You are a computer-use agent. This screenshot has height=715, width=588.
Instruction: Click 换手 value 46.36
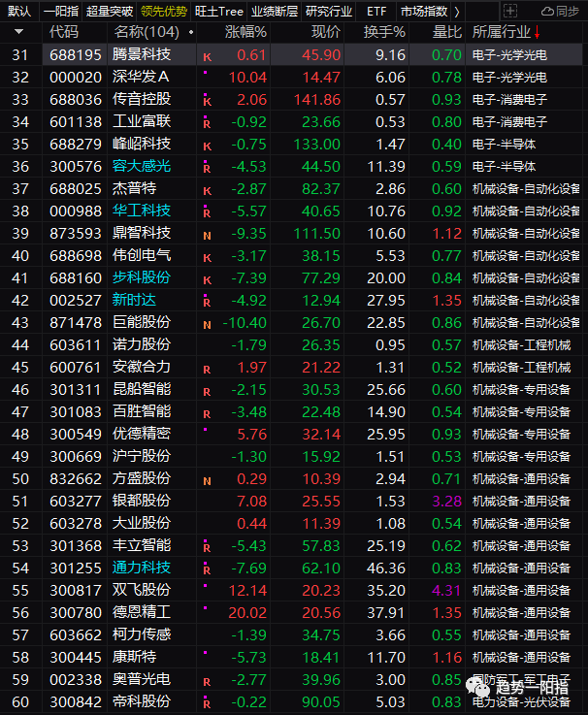(x=386, y=569)
